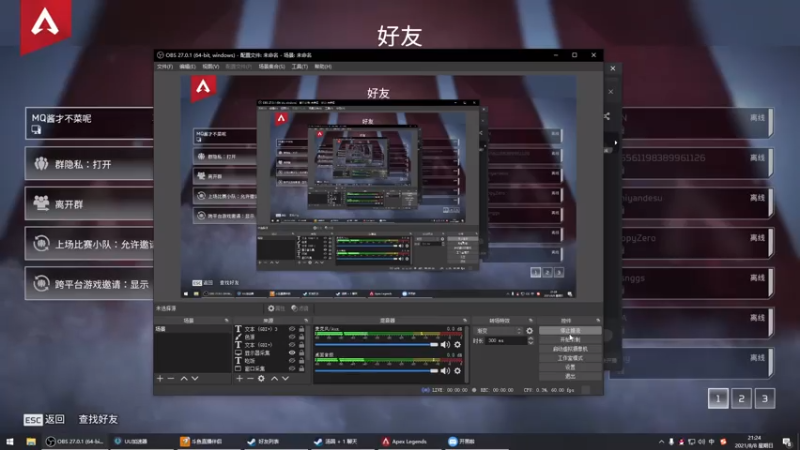Toggle visibility of 窗口采集 source

(292, 368)
